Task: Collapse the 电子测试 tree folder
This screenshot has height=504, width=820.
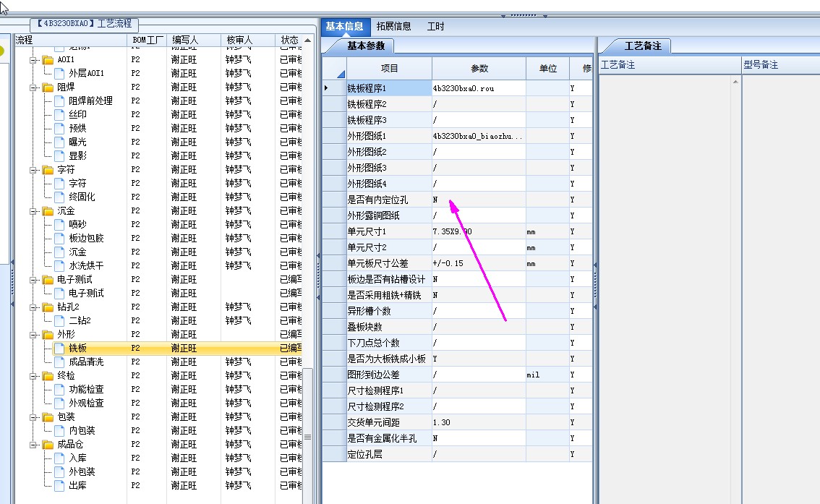Action: coord(33,280)
